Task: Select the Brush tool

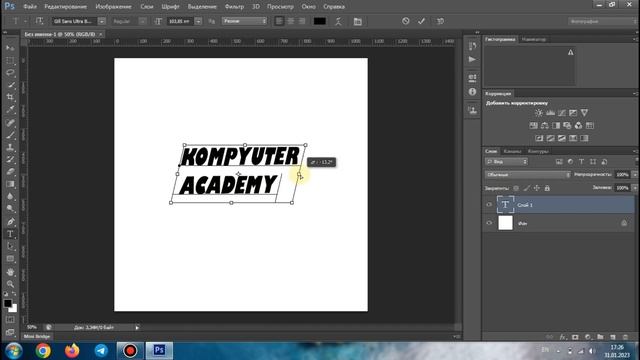Action: pos(10,135)
